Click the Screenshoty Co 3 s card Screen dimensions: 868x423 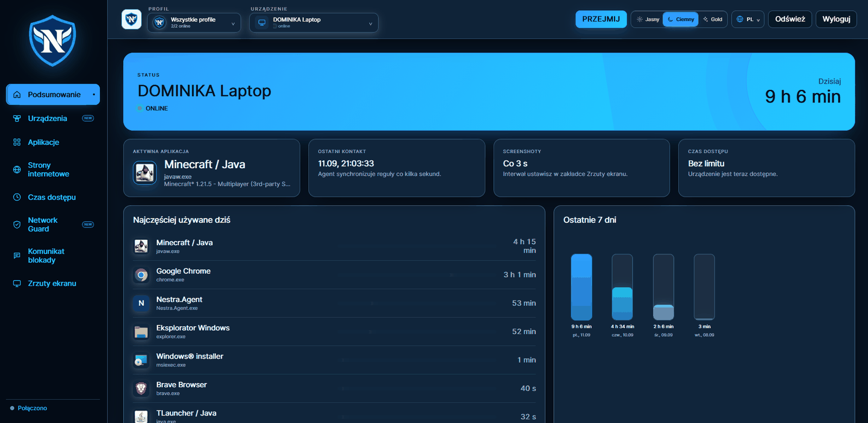(x=582, y=168)
